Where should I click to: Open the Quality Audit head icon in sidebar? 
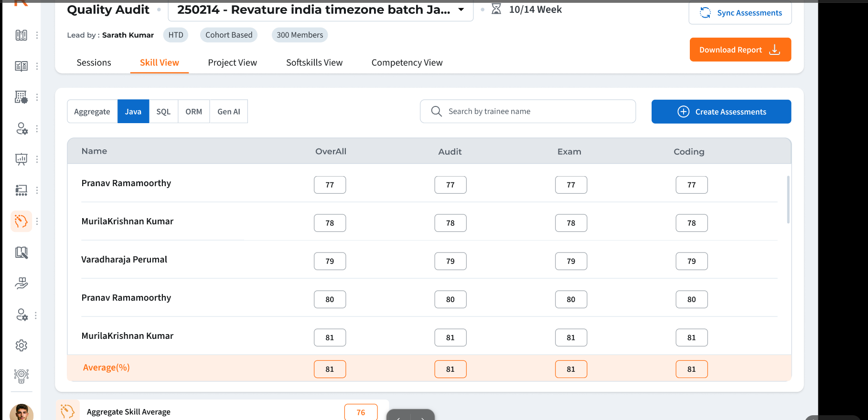[21, 221]
